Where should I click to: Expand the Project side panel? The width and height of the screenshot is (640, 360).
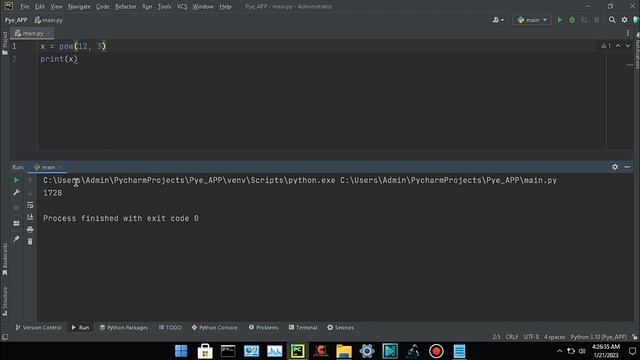4,43
